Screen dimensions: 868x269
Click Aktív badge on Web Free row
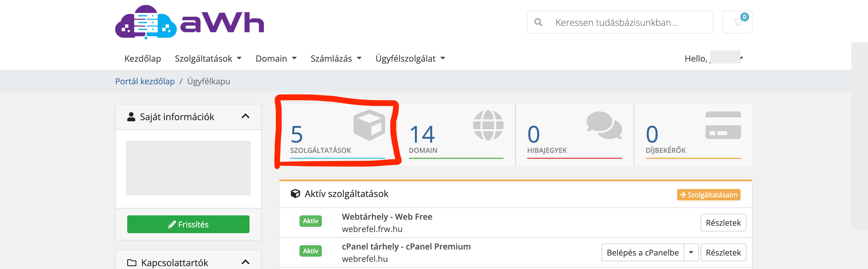pos(310,221)
